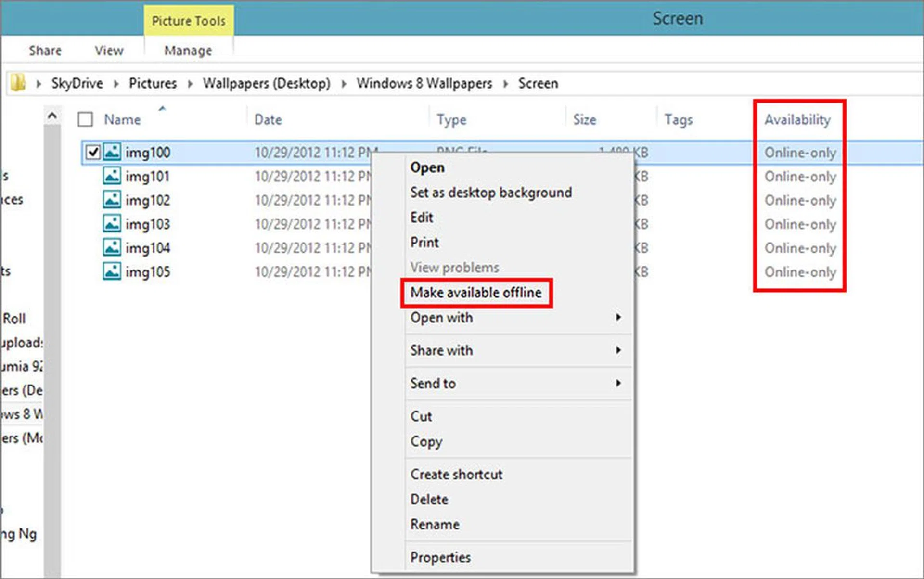Switch to the Manage ribbon tab
Viewport: 924px width, 579px height.
188,51
